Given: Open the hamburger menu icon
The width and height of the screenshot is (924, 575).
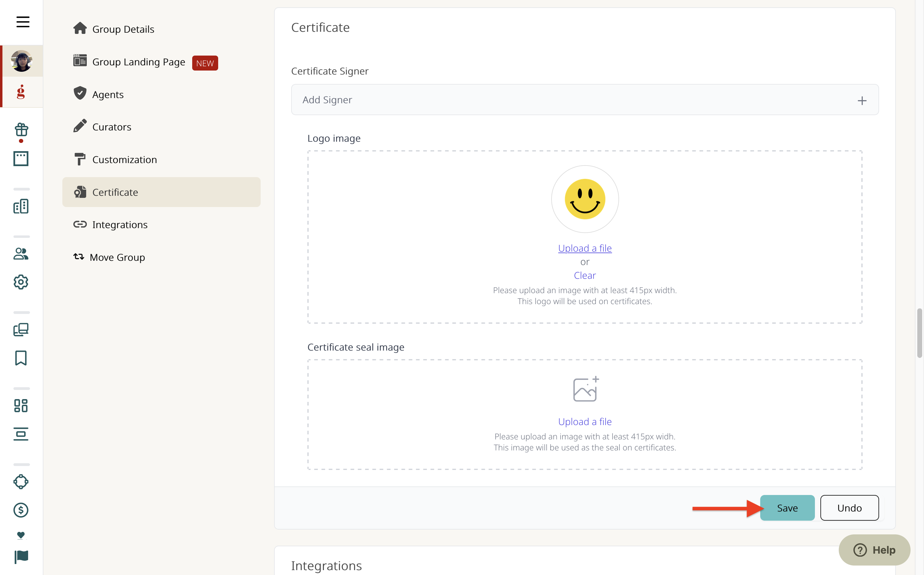Looking at the screenshot, I should pos(23,22).
